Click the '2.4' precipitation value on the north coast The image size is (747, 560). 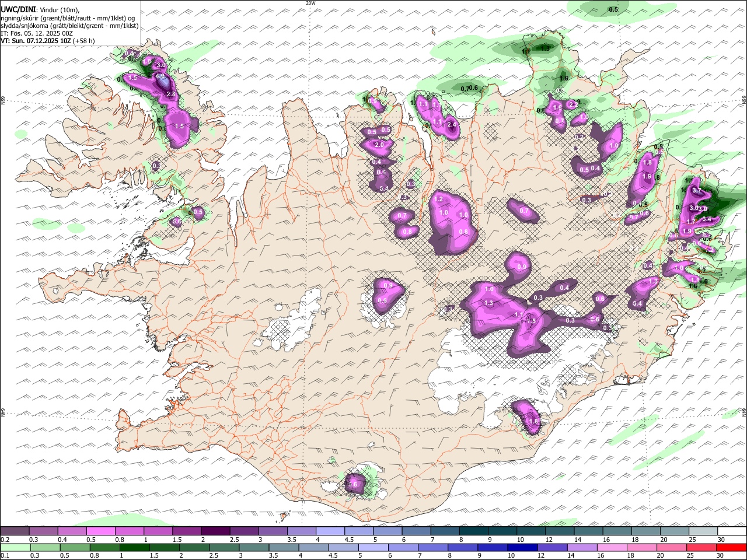pyautogui.click(x=451, y=124)
